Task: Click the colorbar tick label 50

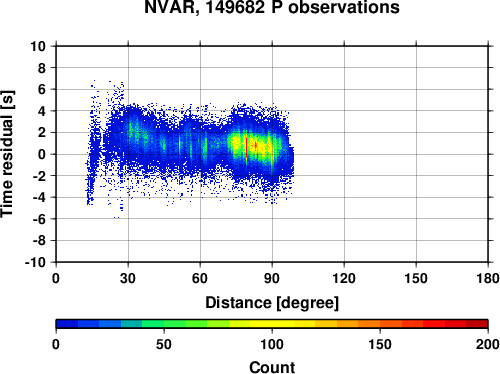Action: 164,344
